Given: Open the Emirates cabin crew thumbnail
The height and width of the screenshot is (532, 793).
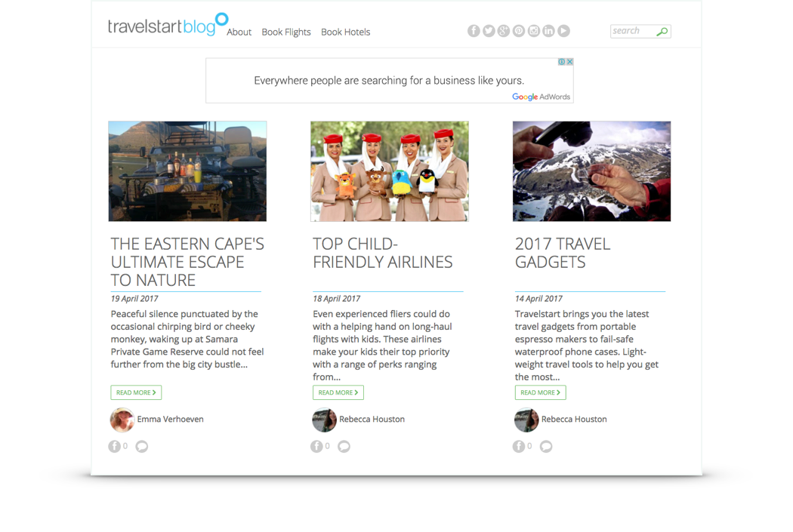Looking at the screenshot, I should pos(390,171).
